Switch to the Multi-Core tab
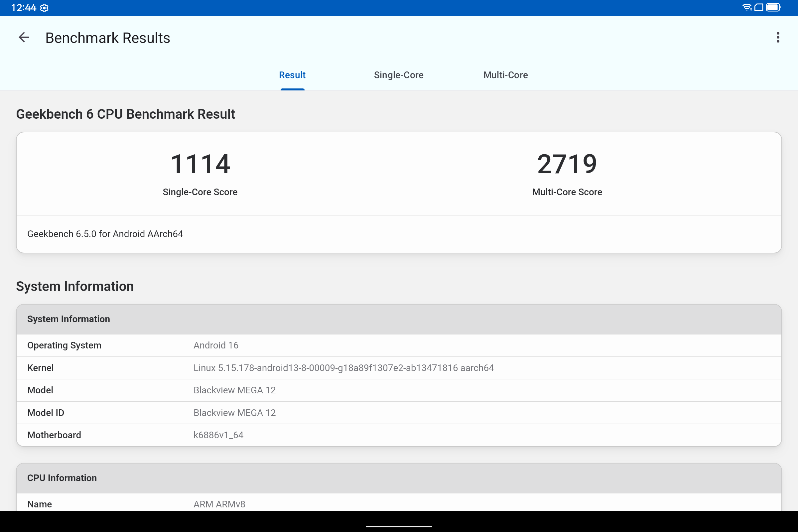Image resolution: width=798 pixels, height=532 pixels. click(x=505, y=75)
